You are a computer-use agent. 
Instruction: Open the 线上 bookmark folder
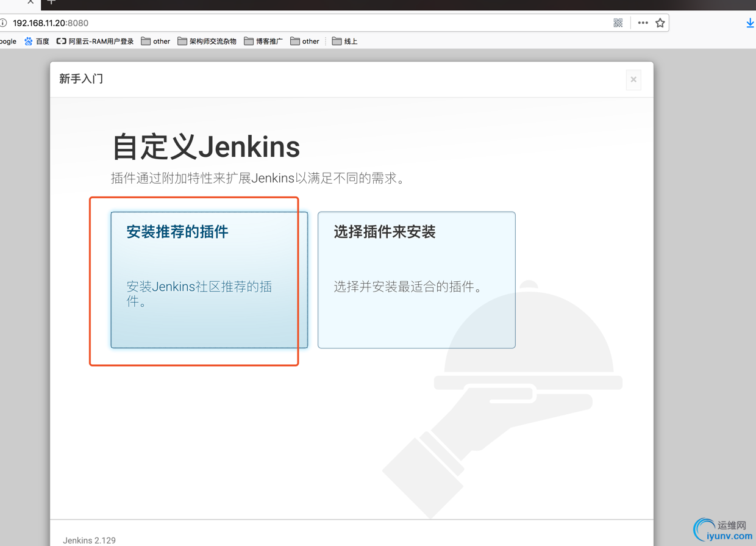click(x=345, y=41)
